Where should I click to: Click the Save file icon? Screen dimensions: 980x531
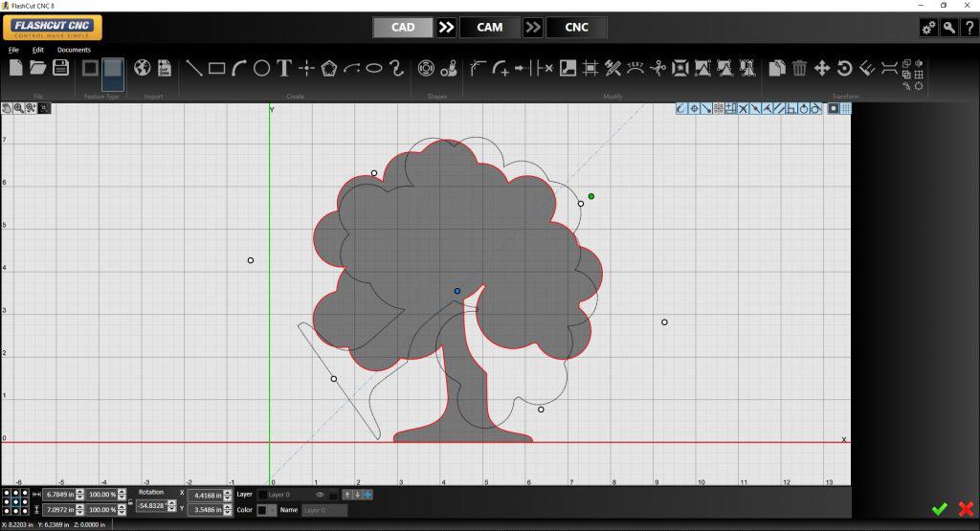click(x=61, y=67)
